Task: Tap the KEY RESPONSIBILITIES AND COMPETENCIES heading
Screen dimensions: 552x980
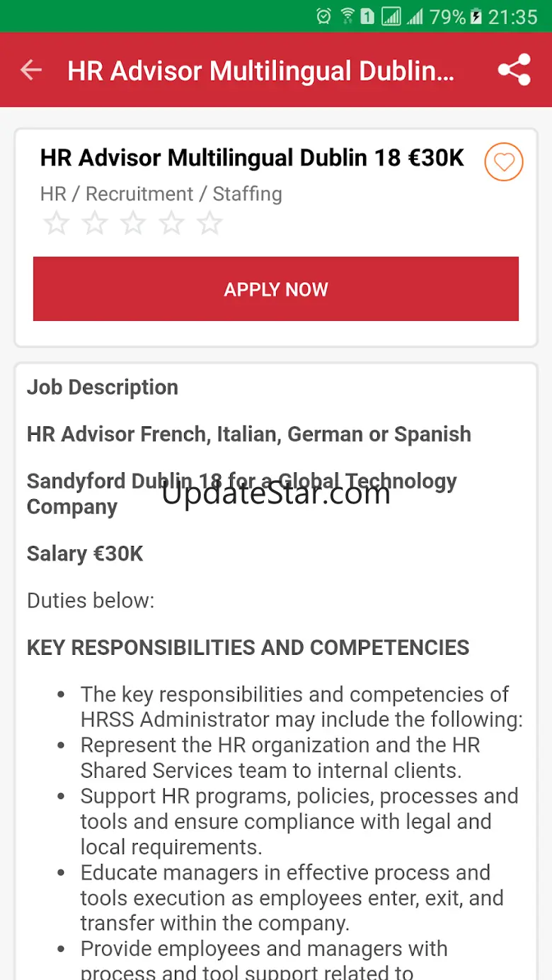Action: pos(248,647)
